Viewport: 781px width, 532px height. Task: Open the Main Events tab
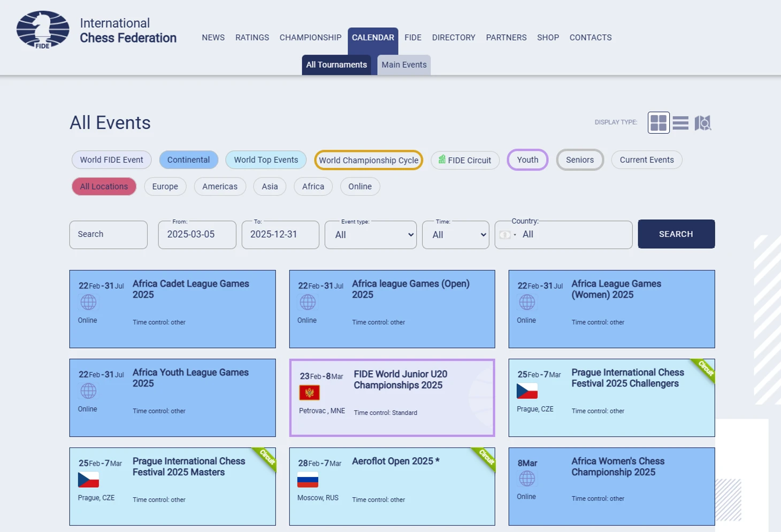[404, 65]
